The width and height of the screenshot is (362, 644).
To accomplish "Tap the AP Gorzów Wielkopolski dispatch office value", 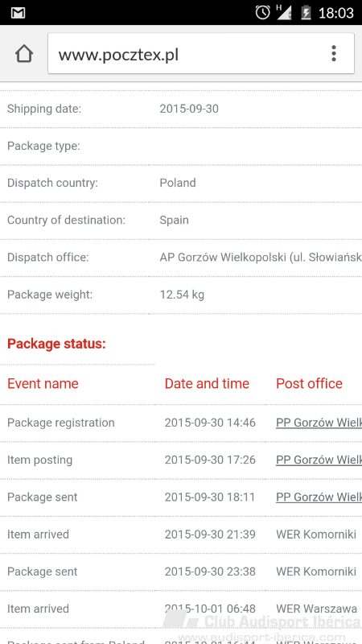I will tap(261, 258).
